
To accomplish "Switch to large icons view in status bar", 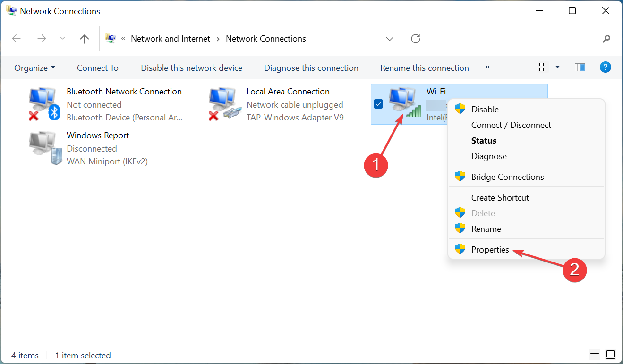I will 611,355.
